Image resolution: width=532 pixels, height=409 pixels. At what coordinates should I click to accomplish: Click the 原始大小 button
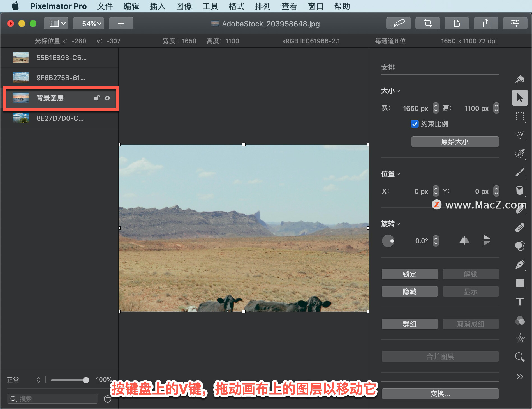[455, 142]
